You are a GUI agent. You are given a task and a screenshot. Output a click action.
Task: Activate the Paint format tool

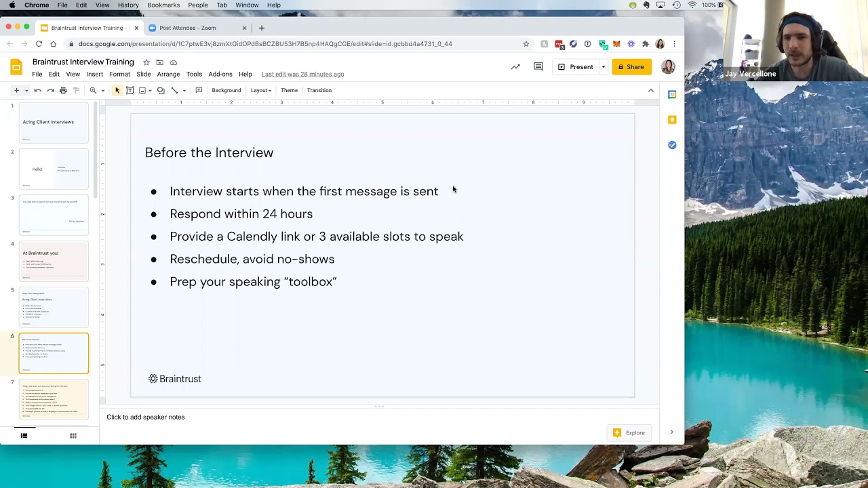pos(76,90)
